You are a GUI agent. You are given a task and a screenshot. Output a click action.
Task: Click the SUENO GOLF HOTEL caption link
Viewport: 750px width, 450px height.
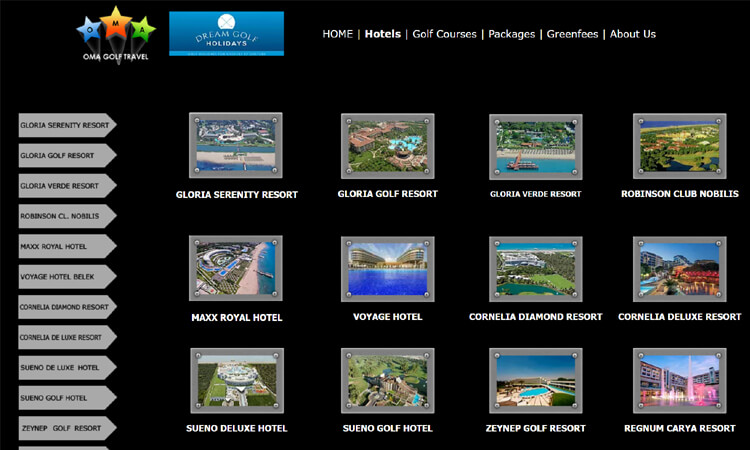point(387,428)
